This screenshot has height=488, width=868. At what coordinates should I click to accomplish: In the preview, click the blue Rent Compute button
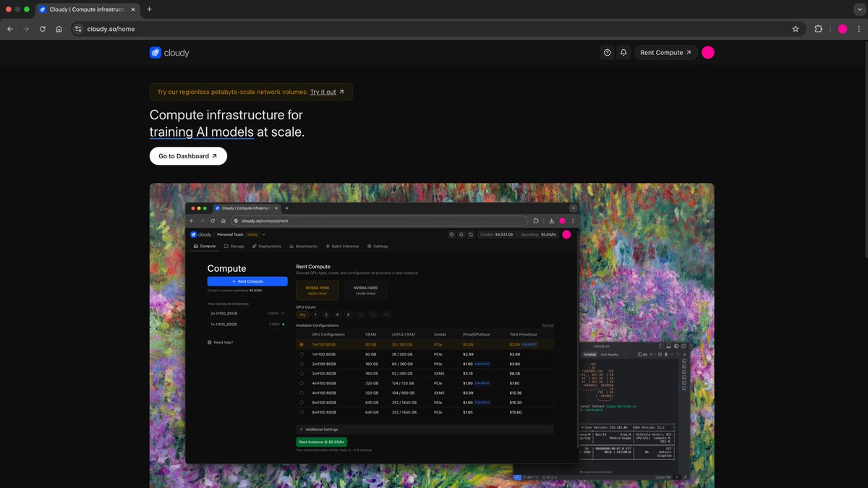click(x=247, y=281)
